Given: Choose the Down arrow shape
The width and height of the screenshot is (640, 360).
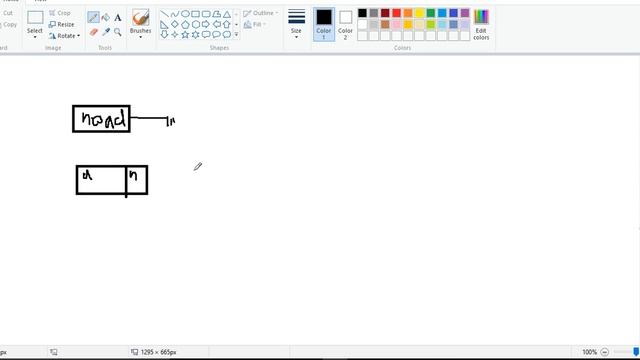Looking at the screenshot, I should (164, 35).
